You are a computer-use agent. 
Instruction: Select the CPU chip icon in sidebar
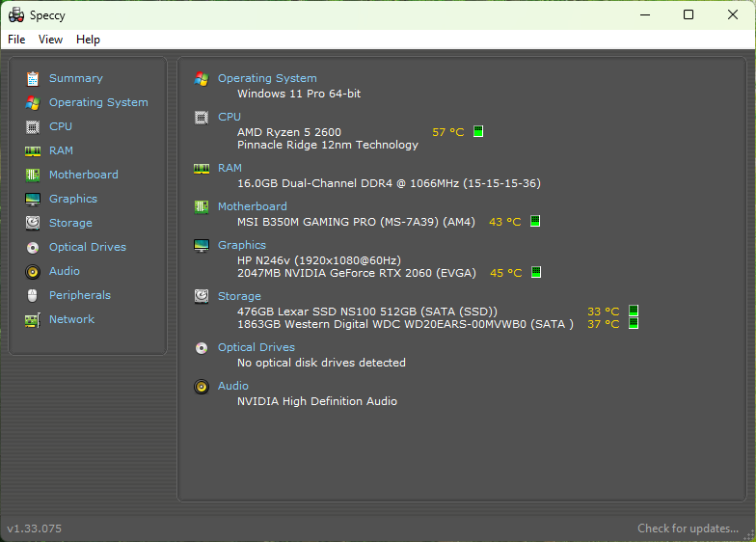33,126
